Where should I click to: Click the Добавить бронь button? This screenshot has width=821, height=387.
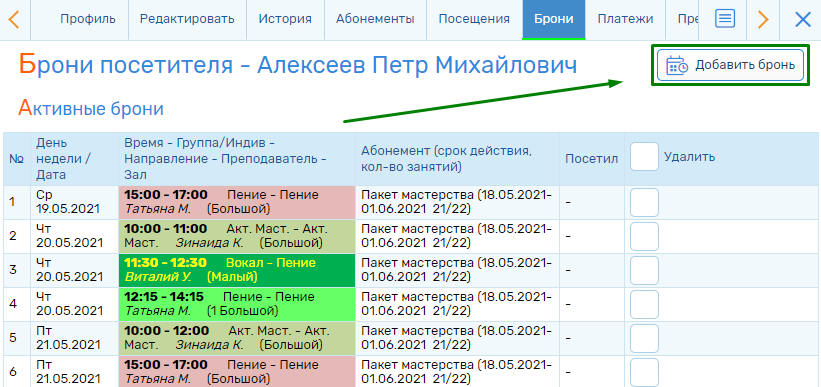point(730,65)
